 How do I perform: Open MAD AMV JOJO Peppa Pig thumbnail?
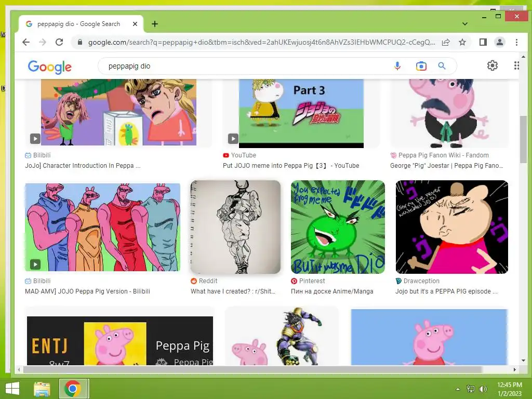click(x=102, y=227)
